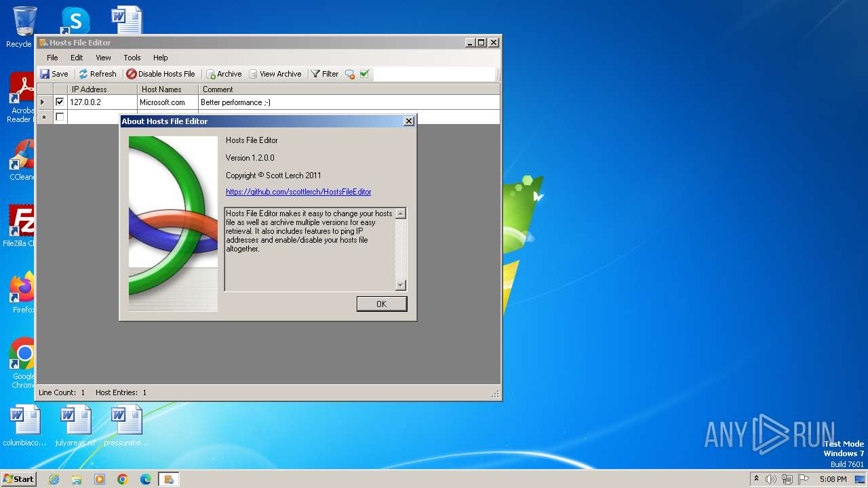Viewport: 868px width, 488px height.
Task: Click inside the About description text box
Action: (310, 249)
